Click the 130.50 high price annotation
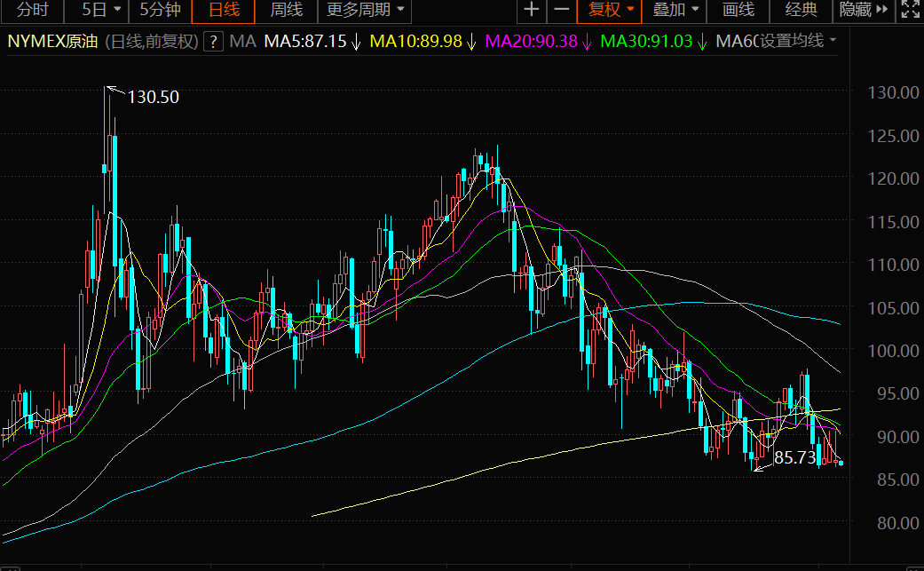The height and width of the screenshot is (571, 924). 154,97
